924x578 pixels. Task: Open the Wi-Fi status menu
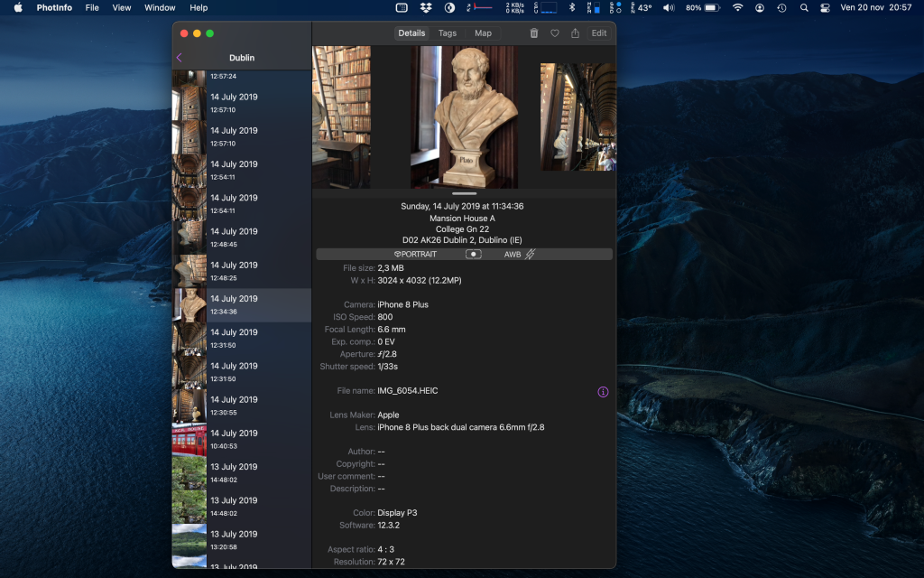737,7
